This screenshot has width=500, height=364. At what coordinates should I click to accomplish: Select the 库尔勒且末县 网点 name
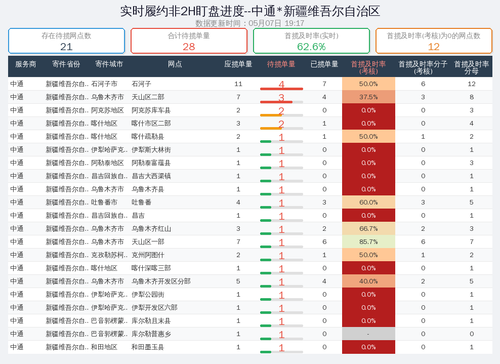[151, 321]
